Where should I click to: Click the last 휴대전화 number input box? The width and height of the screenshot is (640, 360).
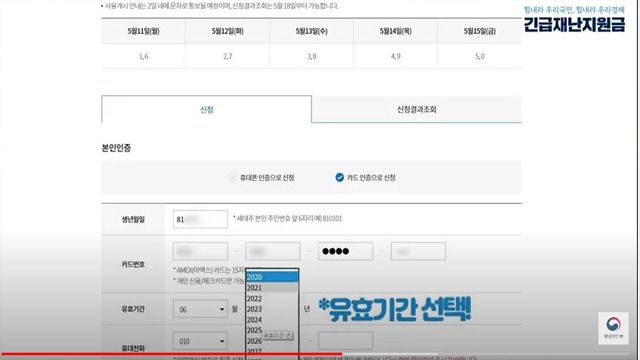(x=345, y=341)
